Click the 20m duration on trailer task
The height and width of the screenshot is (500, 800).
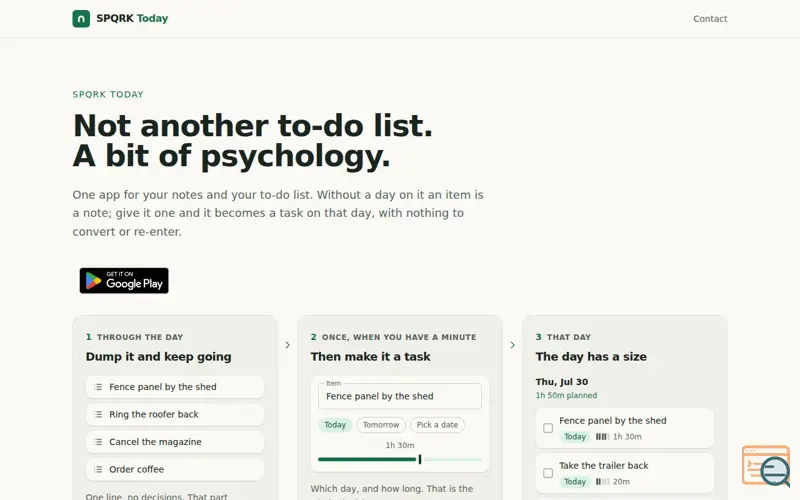621,482
